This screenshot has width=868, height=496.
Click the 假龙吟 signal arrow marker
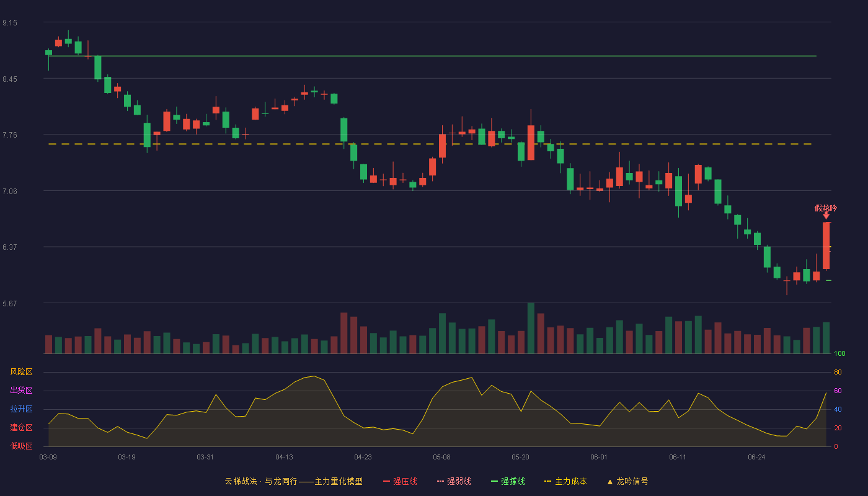pyautogui.click(x=826, y=215)
